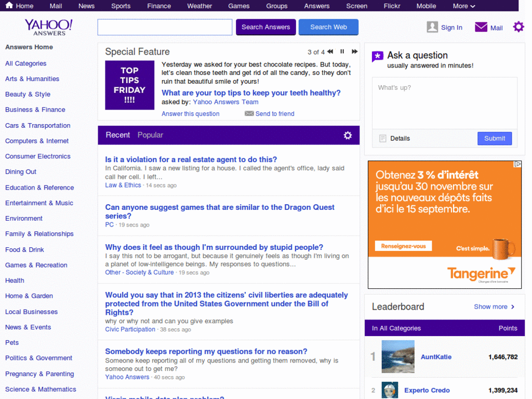The image size is (532, 399).
Task: Click Show more on the Leaderboard
Action: tap(494, 307)
